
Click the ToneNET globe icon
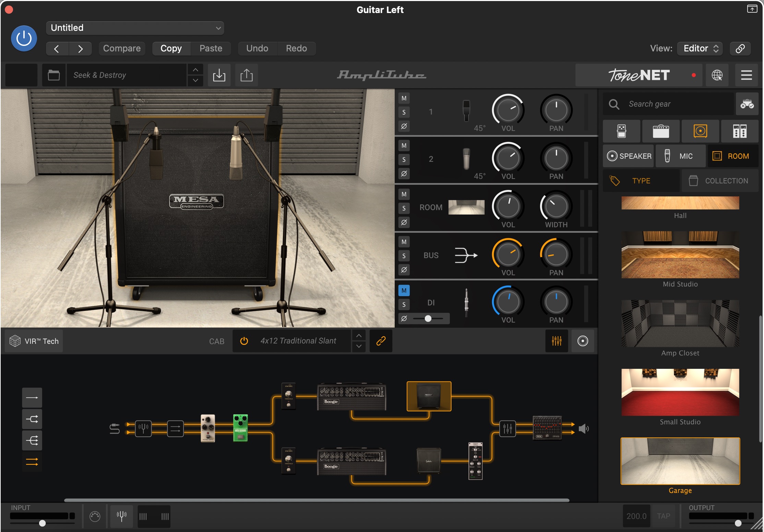[x=717, y=75]
